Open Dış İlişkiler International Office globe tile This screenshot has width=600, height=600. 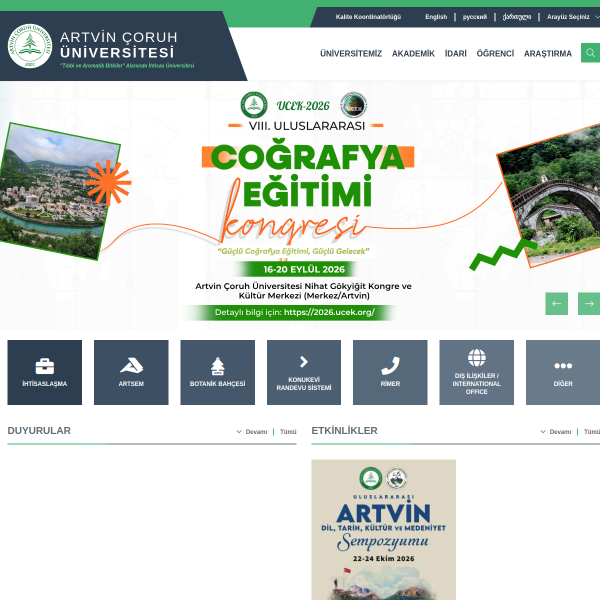[x=477, y=372]
